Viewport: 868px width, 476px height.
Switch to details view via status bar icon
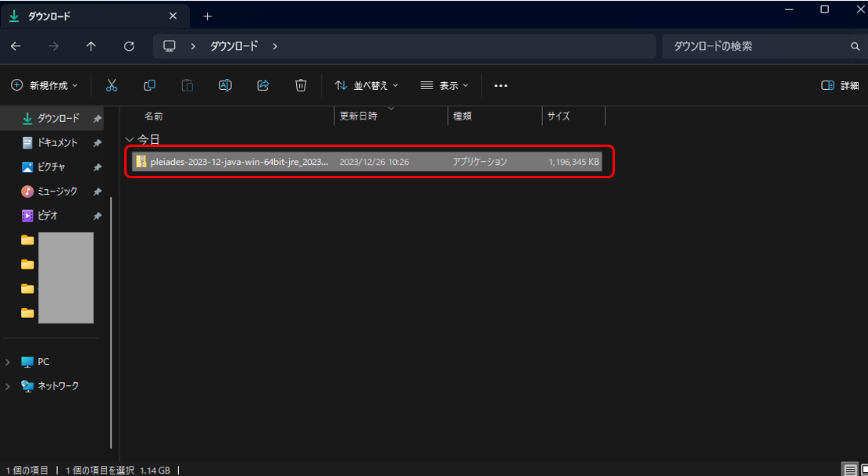(x=851, y=468)
